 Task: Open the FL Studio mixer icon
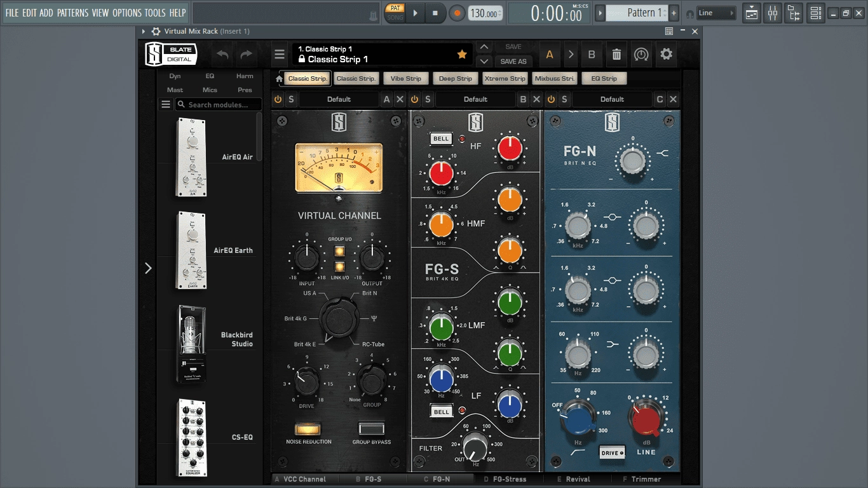(773, 13)
